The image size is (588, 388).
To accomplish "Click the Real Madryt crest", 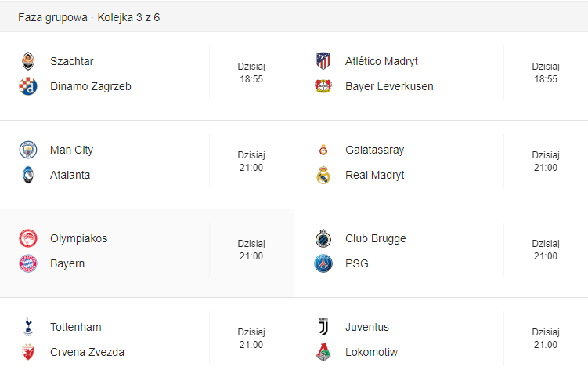I will pos(323,175).
